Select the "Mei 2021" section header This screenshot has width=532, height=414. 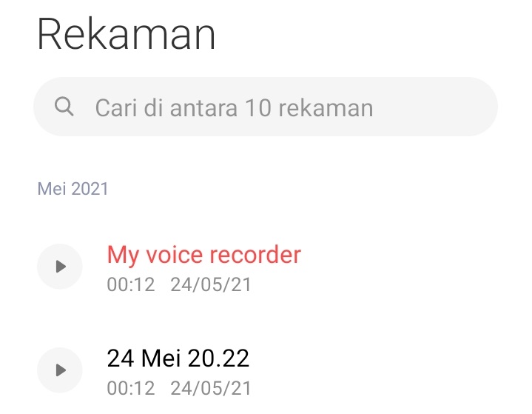click(x=73, y=189)
